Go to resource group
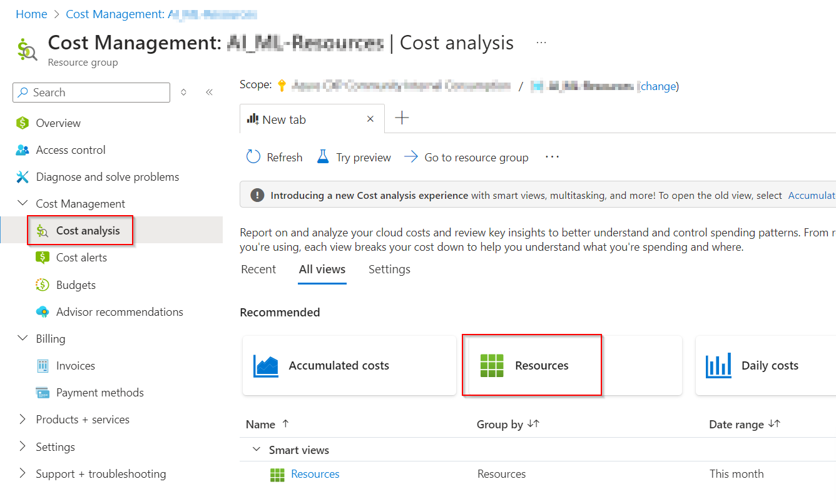This screenshot has height=504, width=836. [466, 158]
